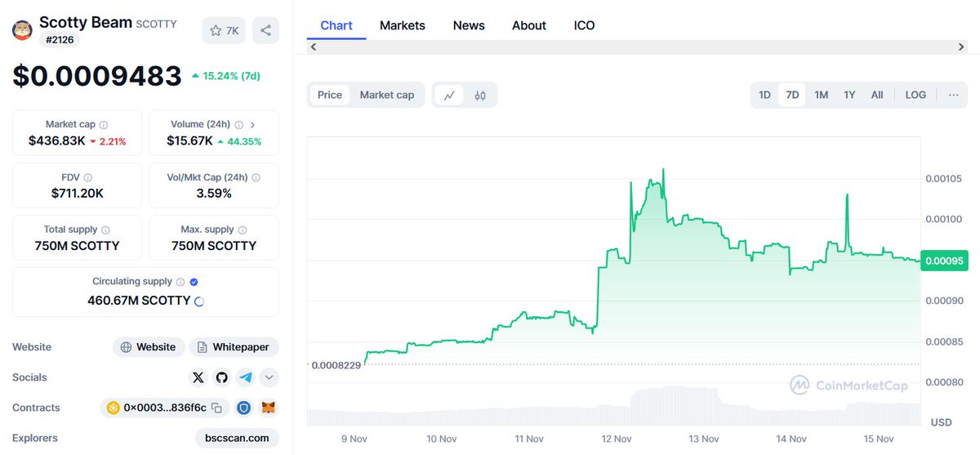Click the blue shield wallet icon

pyautogui.click(x=243, y=408)
